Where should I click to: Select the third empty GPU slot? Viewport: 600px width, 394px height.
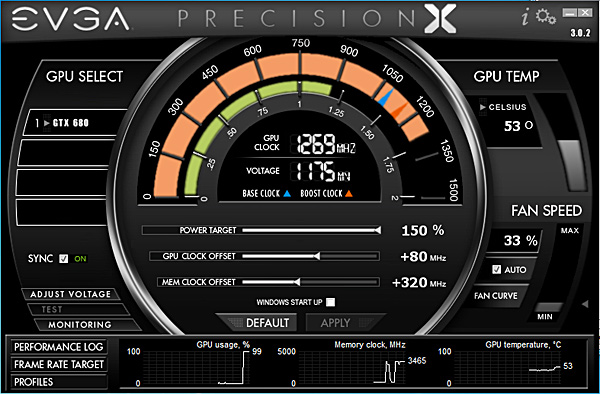(x=62, y=182)
